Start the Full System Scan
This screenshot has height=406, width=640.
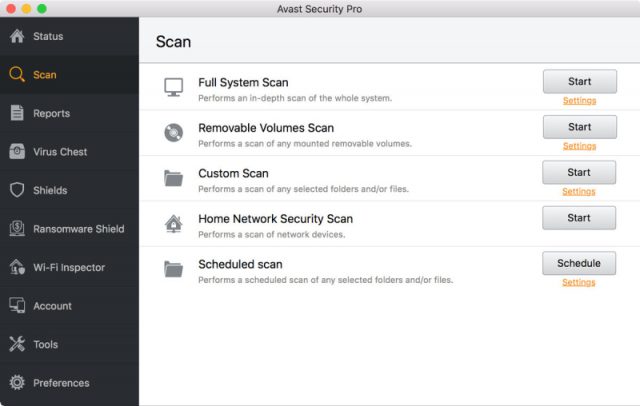(x=580, y=82)
